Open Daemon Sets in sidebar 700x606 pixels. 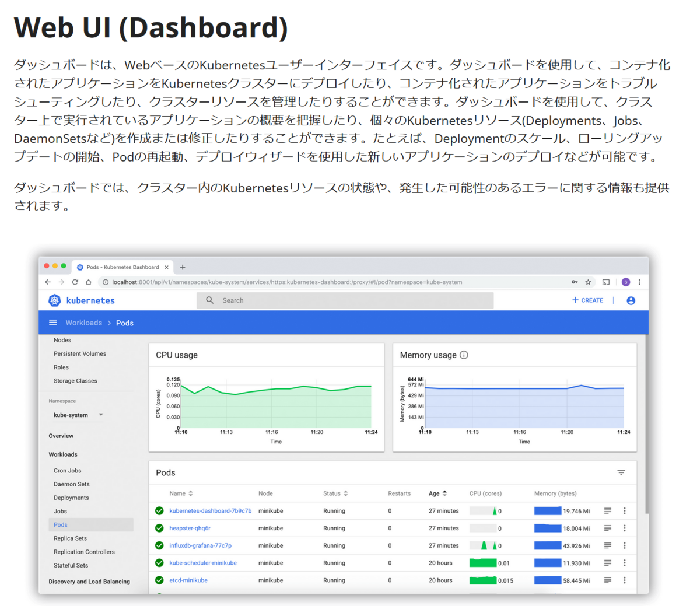(72, 484)
